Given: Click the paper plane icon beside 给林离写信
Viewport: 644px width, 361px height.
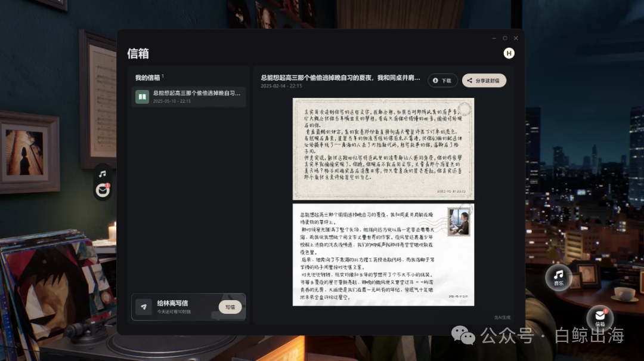Looking at the screenshot, I should pyautogui.click(x=144, y=307).
